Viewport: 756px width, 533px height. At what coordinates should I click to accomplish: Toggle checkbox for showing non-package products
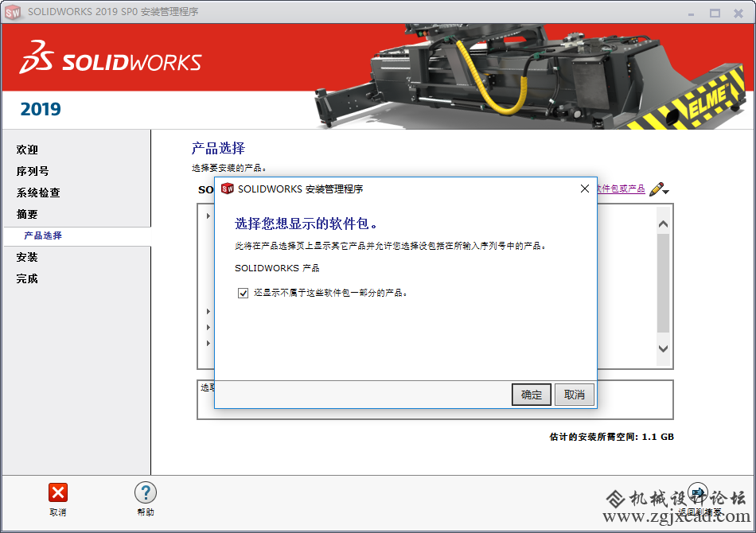click(243, 293)
